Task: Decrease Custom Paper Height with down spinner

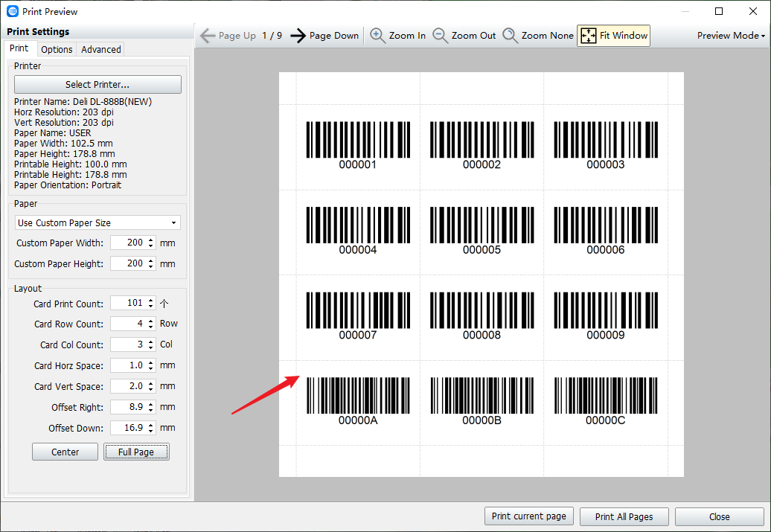Action: pos(151,266)
